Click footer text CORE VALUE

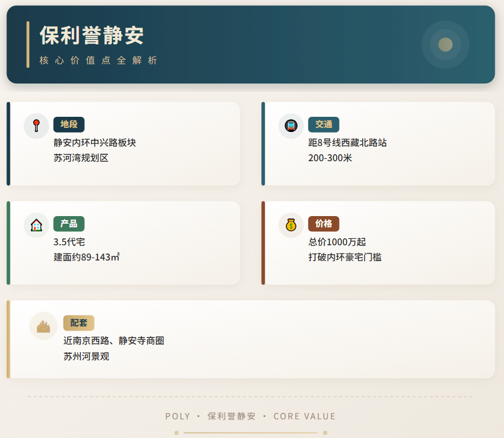(304, 416)
